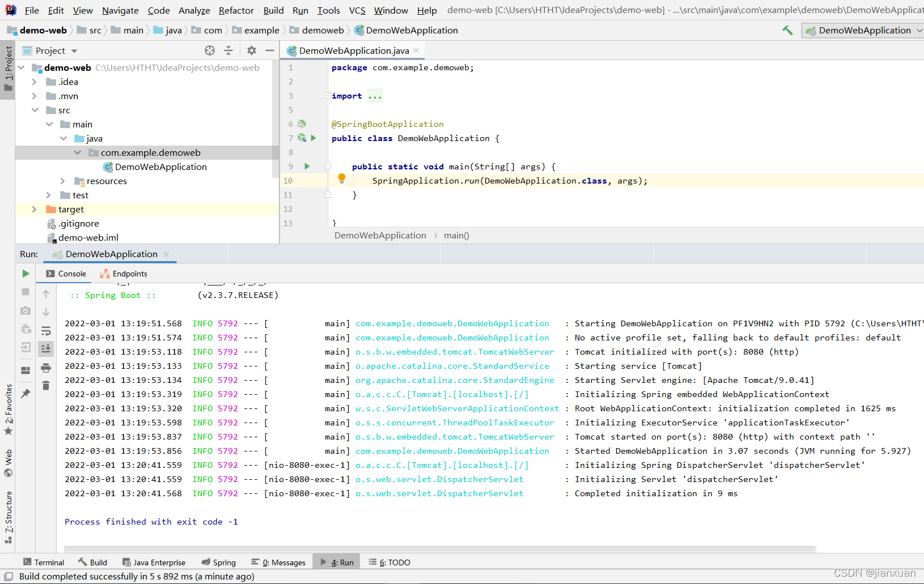Viewport: 924px width, 584px height.
Task: Run main method via gutter arrow line 9
Action: click(307, 167)
